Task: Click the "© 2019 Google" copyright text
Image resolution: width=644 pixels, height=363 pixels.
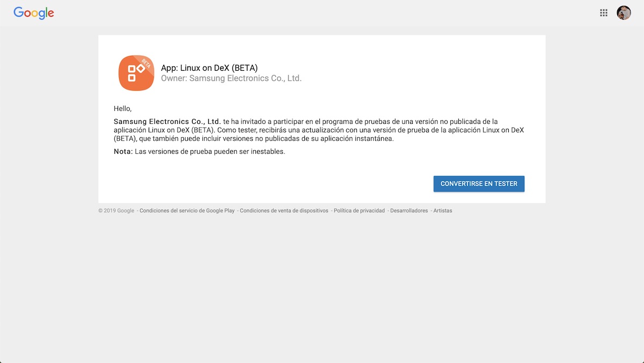Action: [x=116, y=211]
